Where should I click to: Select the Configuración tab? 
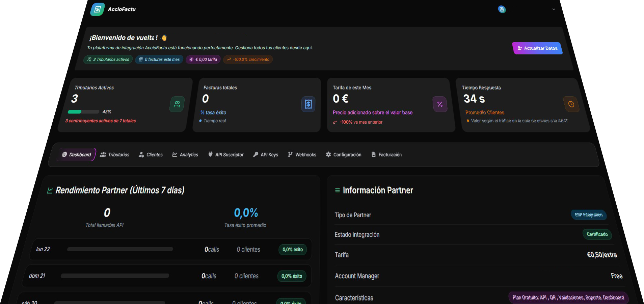click(x=344, y=155)
